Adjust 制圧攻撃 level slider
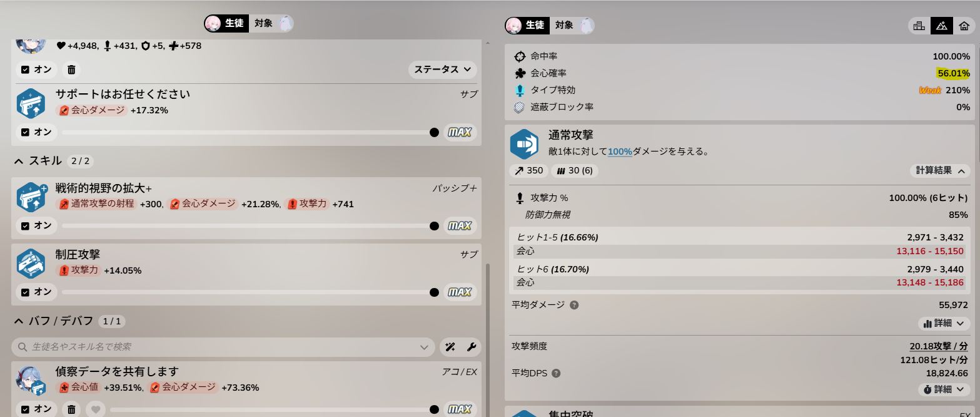Viewport: 980px width, 417px height. pos(250,292)
